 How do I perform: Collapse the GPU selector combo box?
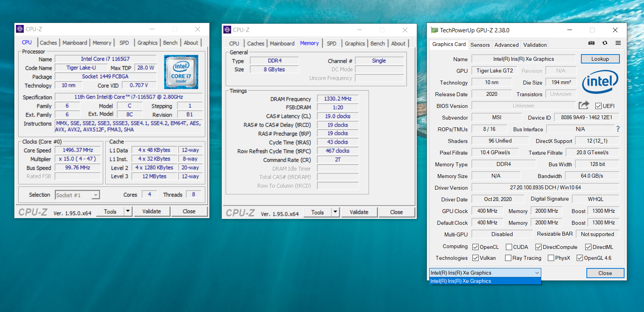[x=537, y=273]
